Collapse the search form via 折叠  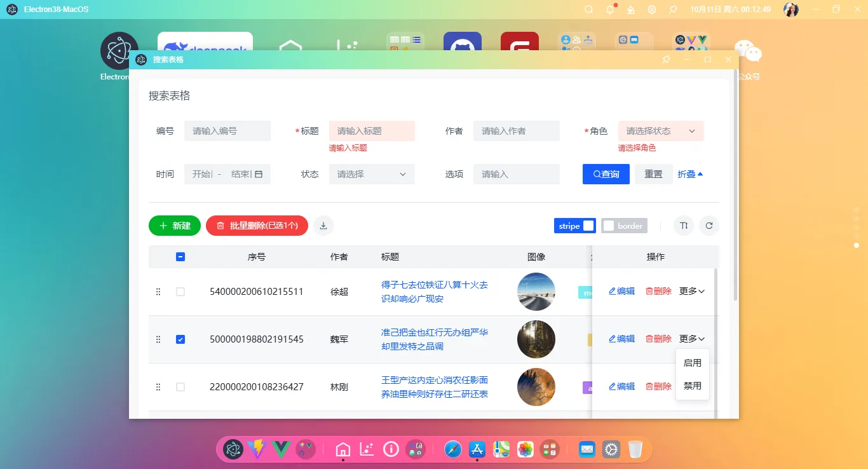pyautogui.click(x=691, y=173)
